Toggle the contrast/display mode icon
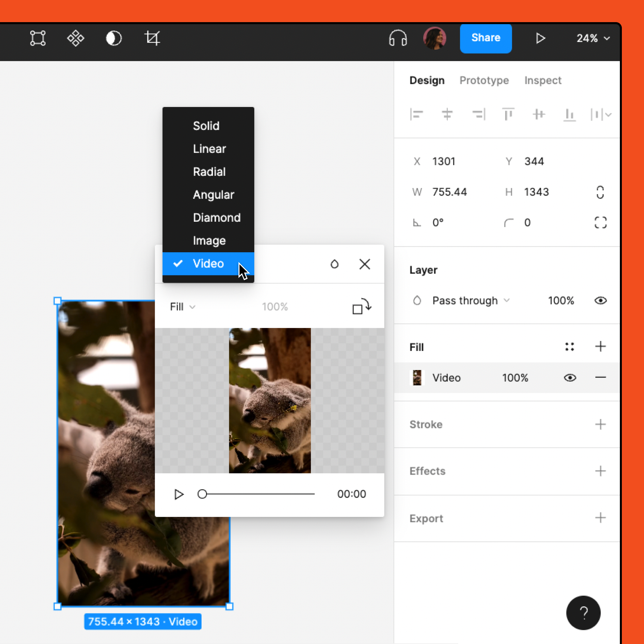The width and height of the screenshot is (644, 644). coord(113,38)
